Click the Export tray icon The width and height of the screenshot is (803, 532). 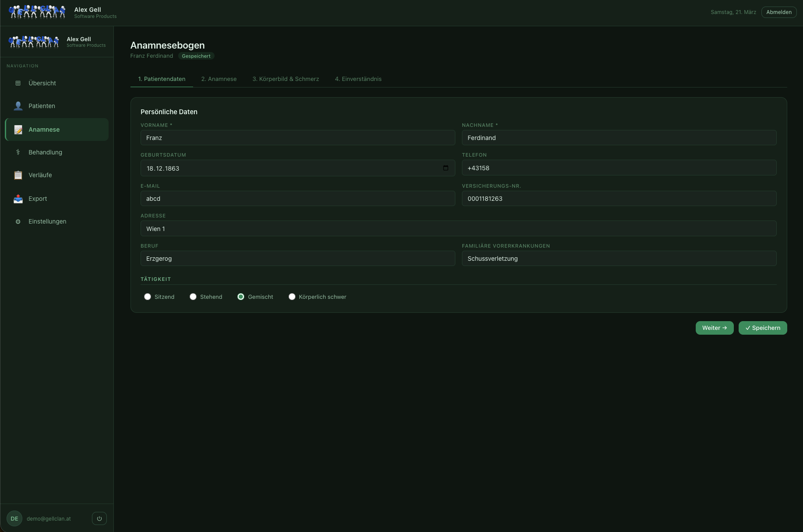(x=18, y=199)
